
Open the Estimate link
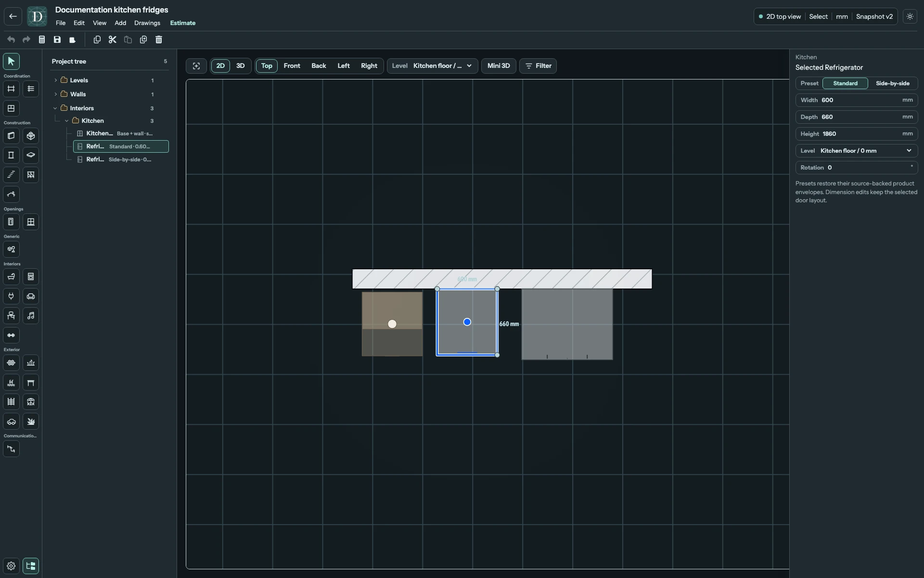(183, 23)
